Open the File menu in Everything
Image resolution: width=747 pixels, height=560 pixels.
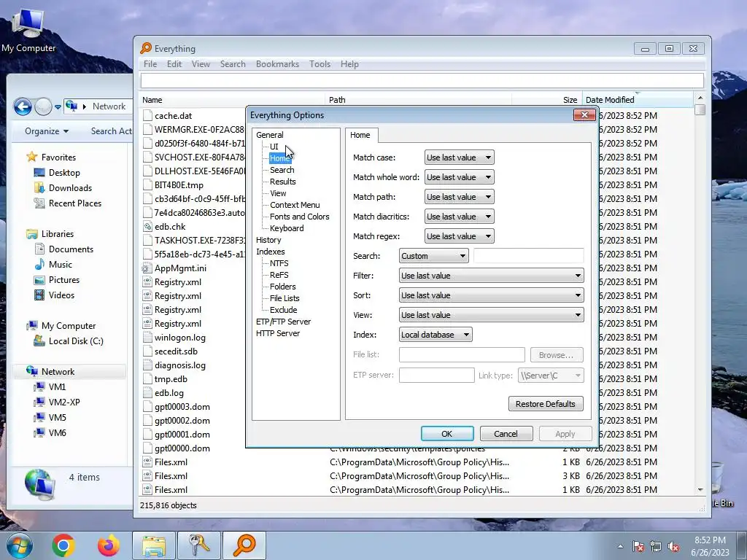click(x=150, y=64)
